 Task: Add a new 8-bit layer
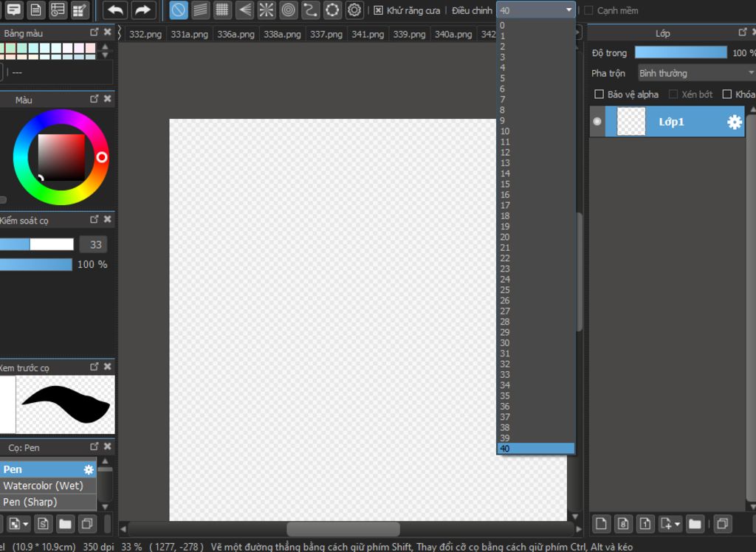pos(623,523)
